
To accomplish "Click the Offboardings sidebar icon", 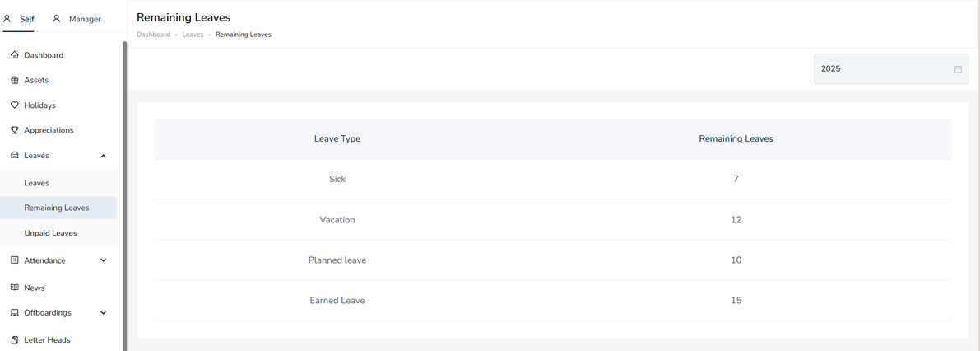I will (x=15, y=313).
